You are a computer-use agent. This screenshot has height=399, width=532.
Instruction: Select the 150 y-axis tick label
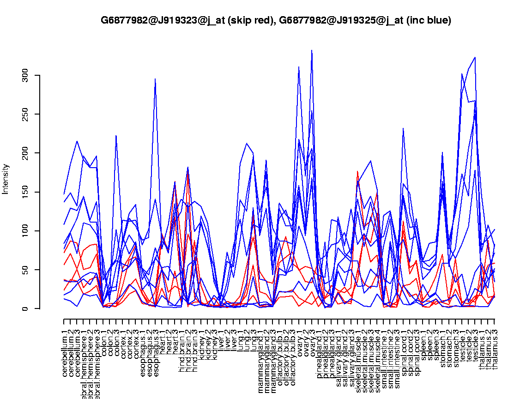click(25, 192)
